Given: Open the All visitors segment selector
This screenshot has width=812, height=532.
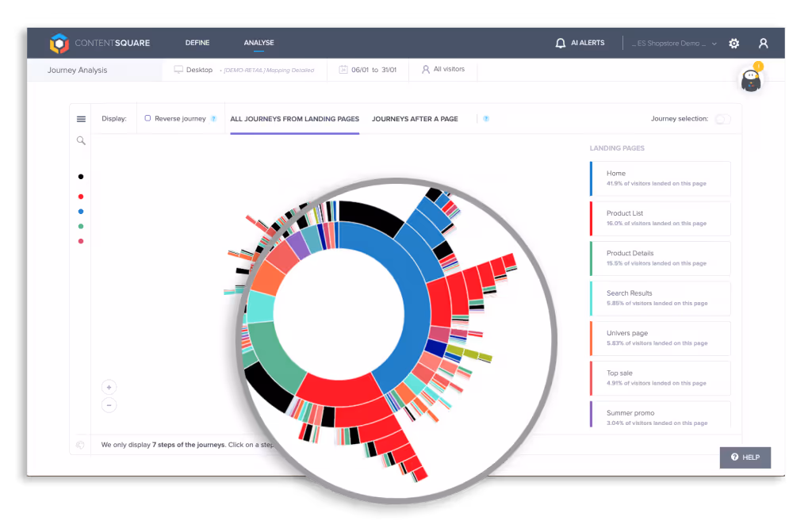Looking at the screenshot, I should click(x=443, y=69).
